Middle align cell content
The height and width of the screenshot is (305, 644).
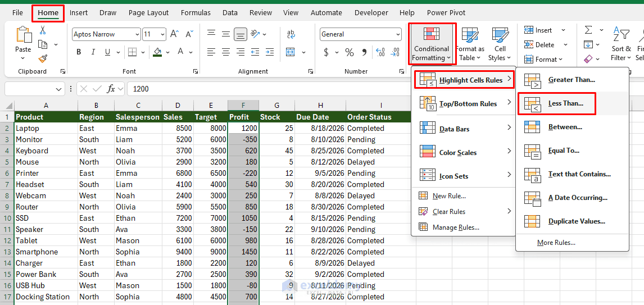(x=226, y=34)
